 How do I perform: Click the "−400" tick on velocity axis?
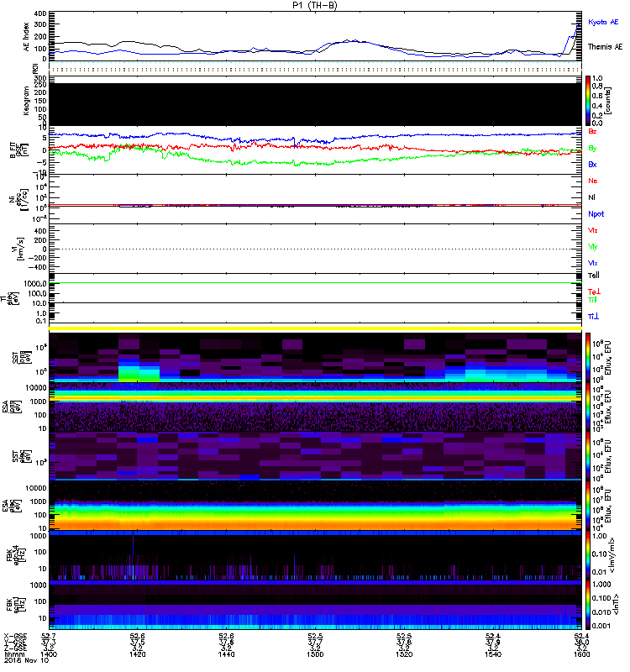[x=37, y=267]
